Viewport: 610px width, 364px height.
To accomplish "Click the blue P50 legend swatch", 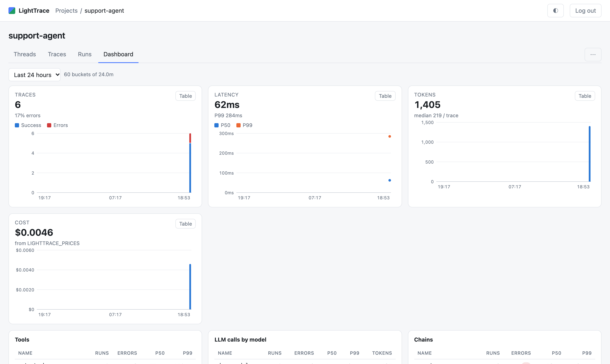I will click(x=216, y=125).
